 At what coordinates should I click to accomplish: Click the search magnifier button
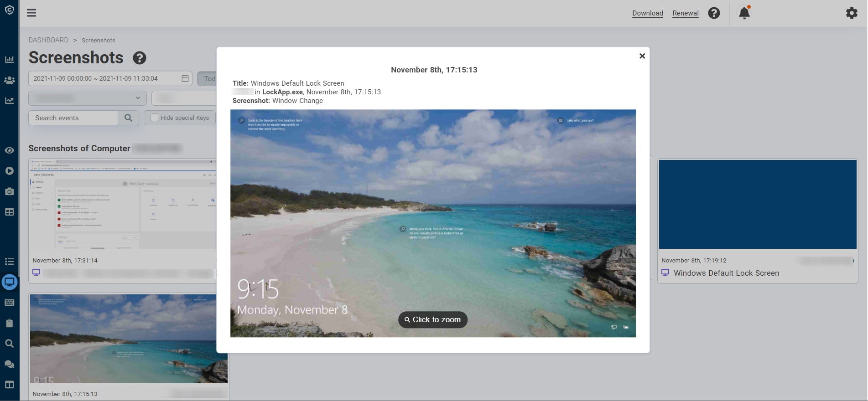[x=128, y=118]
